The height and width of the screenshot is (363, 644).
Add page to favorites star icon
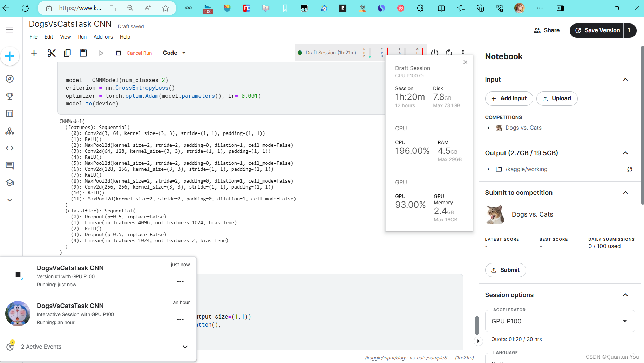coord(165,8)
